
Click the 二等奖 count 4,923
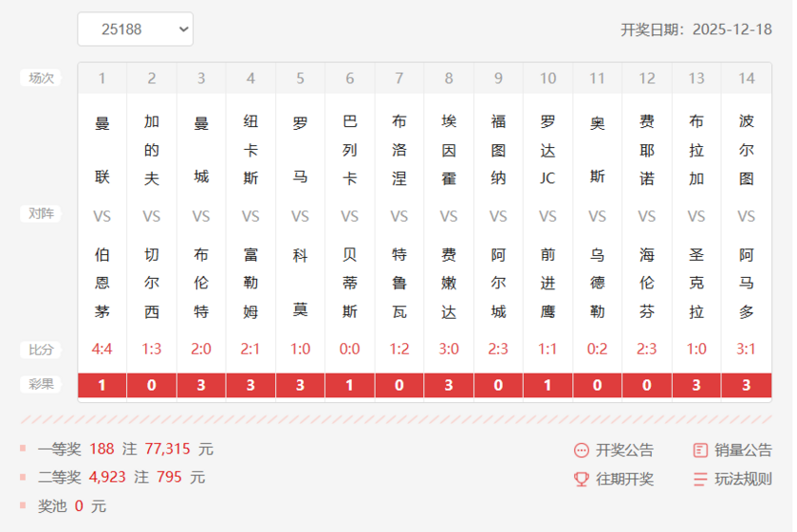click(107, 478)
